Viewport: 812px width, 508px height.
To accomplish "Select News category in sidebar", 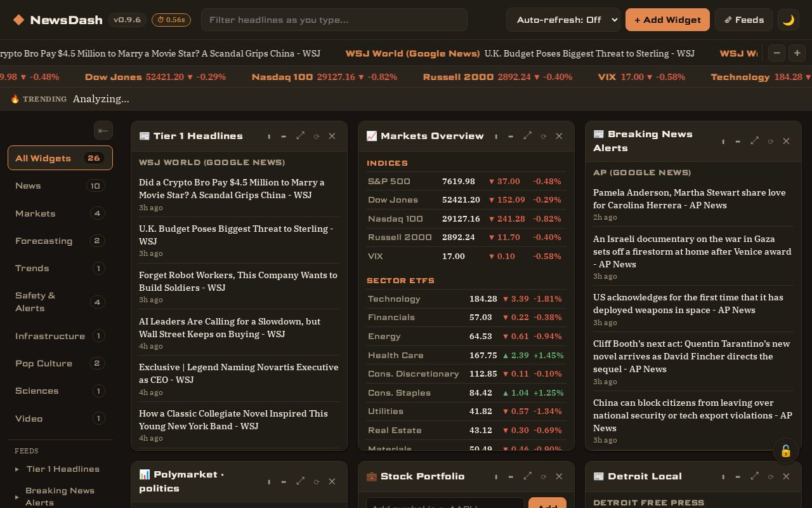I will coord(60,186).
